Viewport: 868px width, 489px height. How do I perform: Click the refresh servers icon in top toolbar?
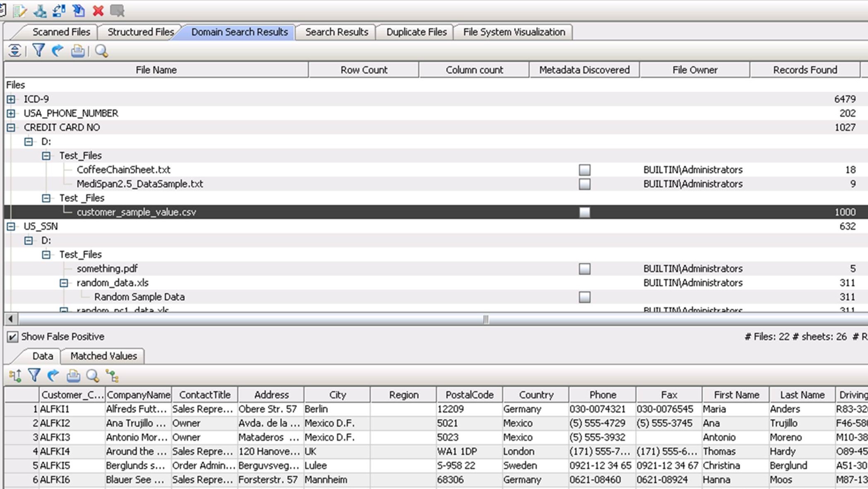coord(59,11)
